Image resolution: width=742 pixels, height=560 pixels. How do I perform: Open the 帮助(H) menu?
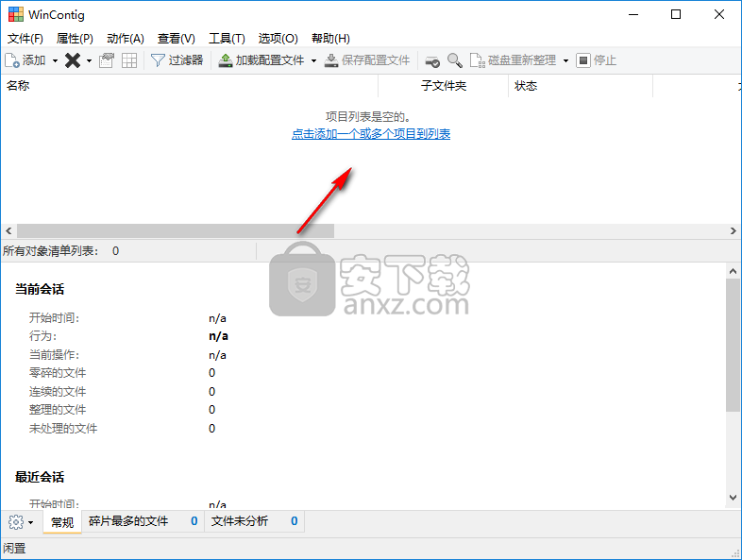pos(330,39)
